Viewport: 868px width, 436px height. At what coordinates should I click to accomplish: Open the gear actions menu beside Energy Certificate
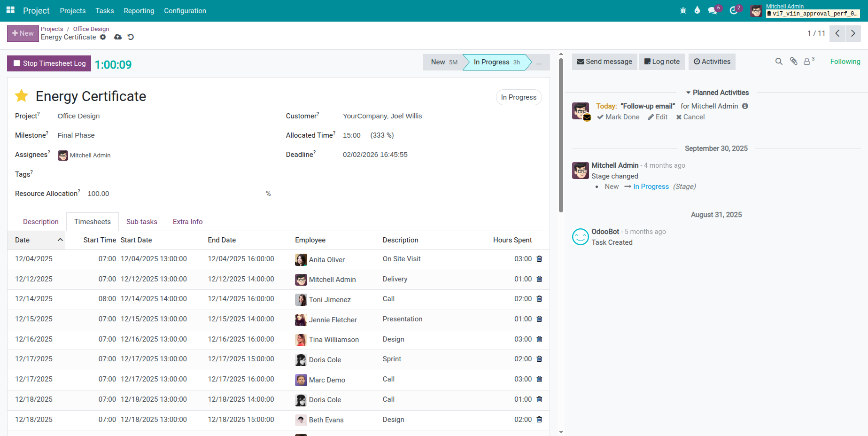click(x=103, y=37)
